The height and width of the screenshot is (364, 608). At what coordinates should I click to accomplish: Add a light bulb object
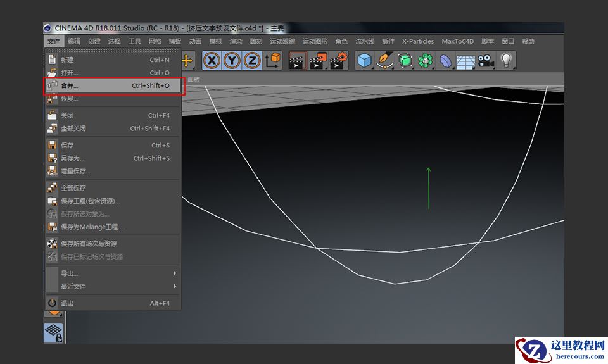click(506, 61)
